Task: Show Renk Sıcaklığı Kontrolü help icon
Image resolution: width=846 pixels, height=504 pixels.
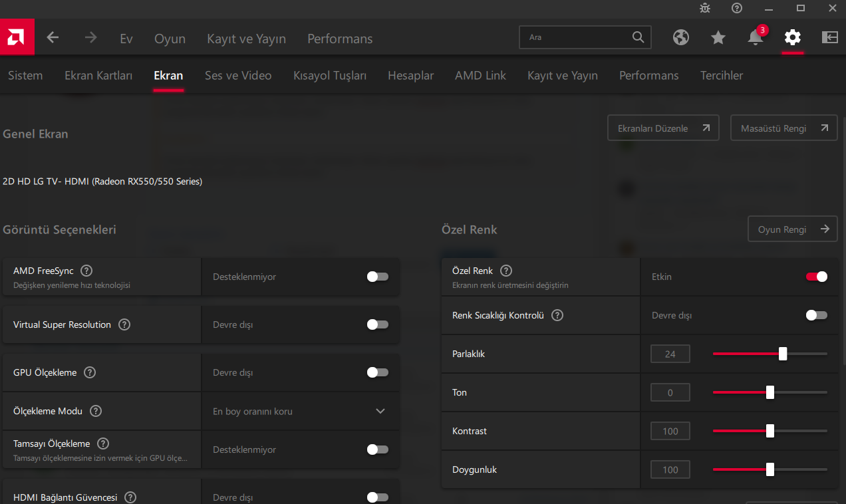Action: (557, 315)
